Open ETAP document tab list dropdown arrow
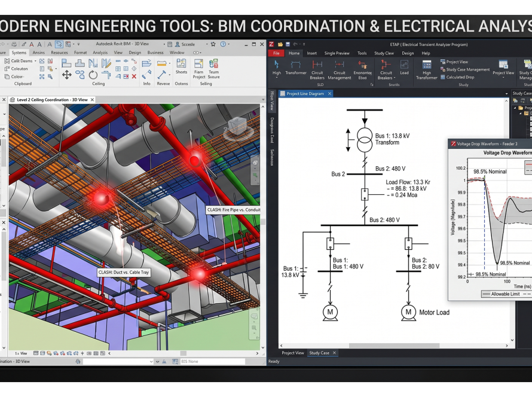Viewport: 532px width, 397px height. point(506,94)
